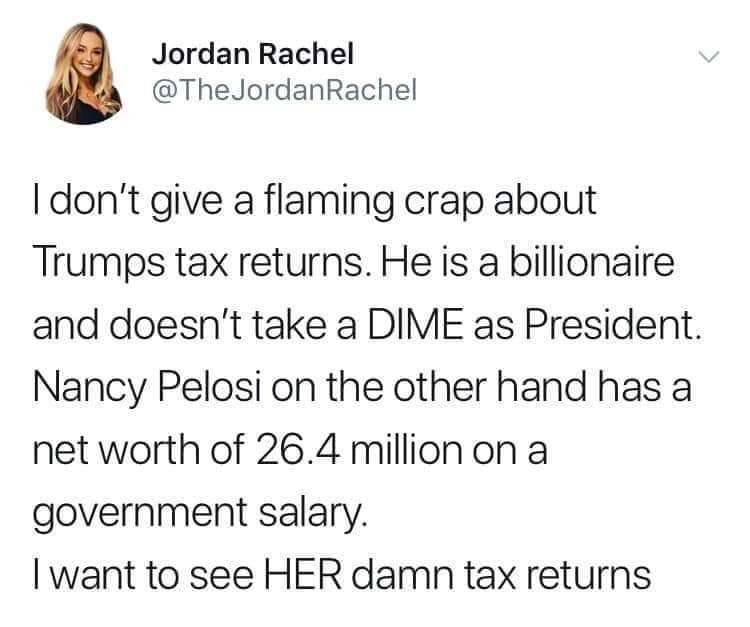Click the capitalized word 'DIME'
The height and width of the screenshot is (627, 750).
(415, 326)
